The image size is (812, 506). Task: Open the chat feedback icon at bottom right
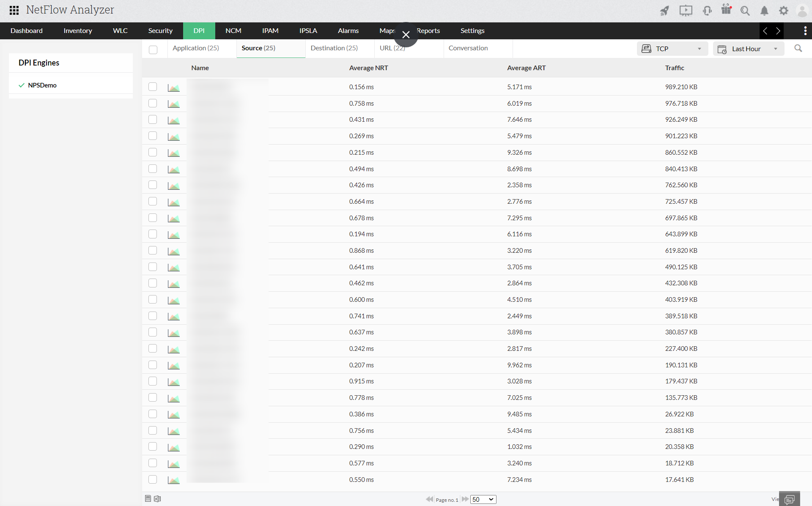point(789,500)
